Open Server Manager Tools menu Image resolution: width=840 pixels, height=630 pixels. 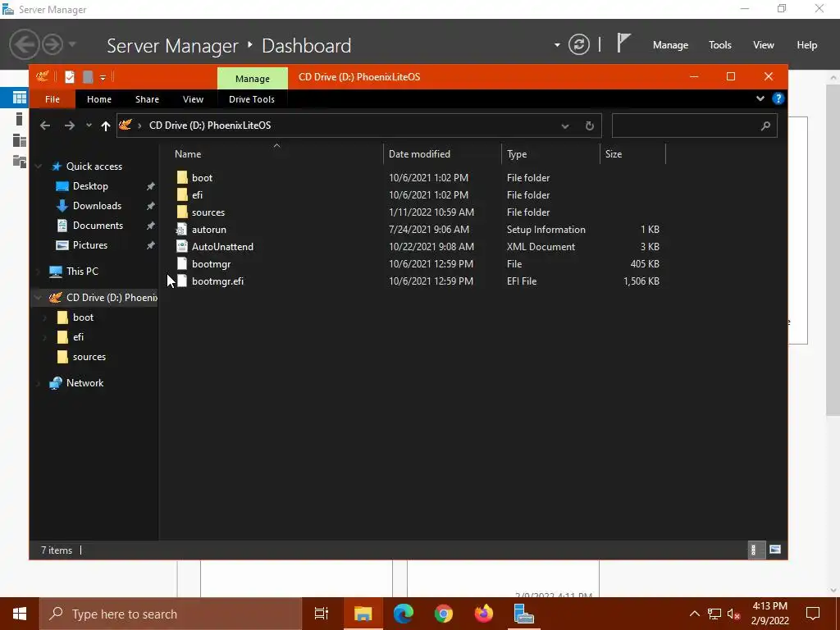point(719,45)
